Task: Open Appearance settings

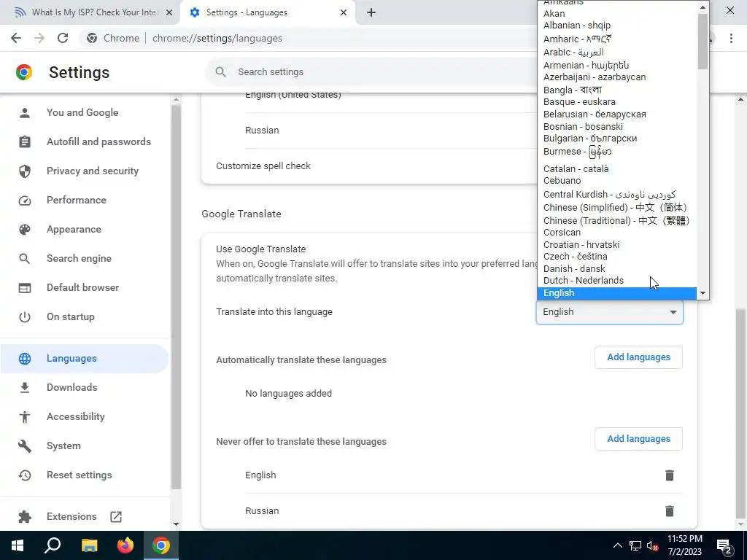Action: click(74, 229)
